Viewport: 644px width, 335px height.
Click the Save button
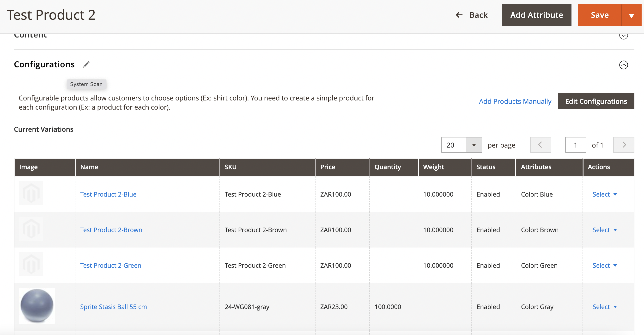coord(600,15)
